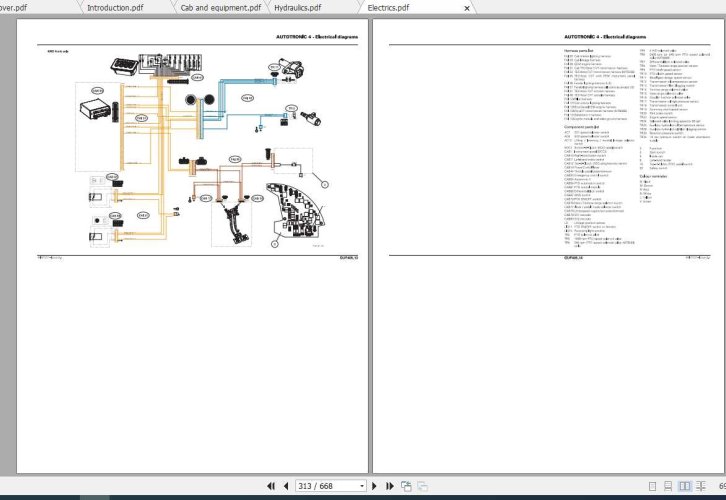Go to the previous page
This screenshot has width=726, height=500.
pos(286,486)
